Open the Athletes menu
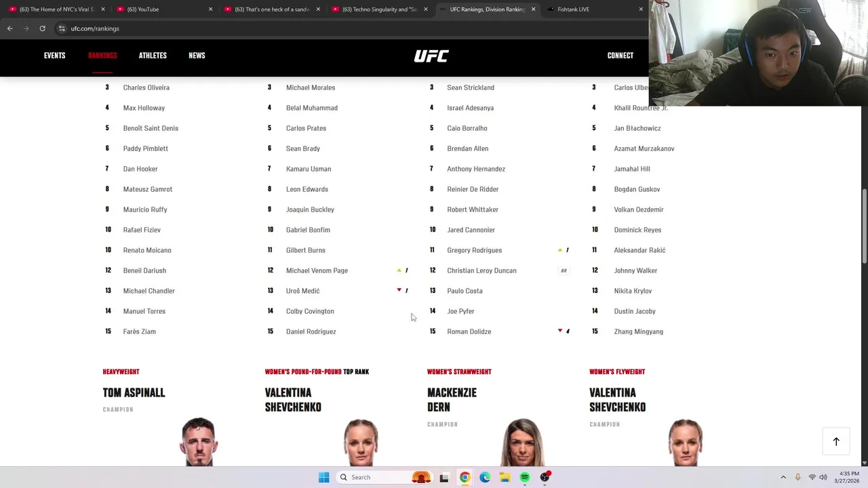This screenshot has width=868, height=488. 153,56
